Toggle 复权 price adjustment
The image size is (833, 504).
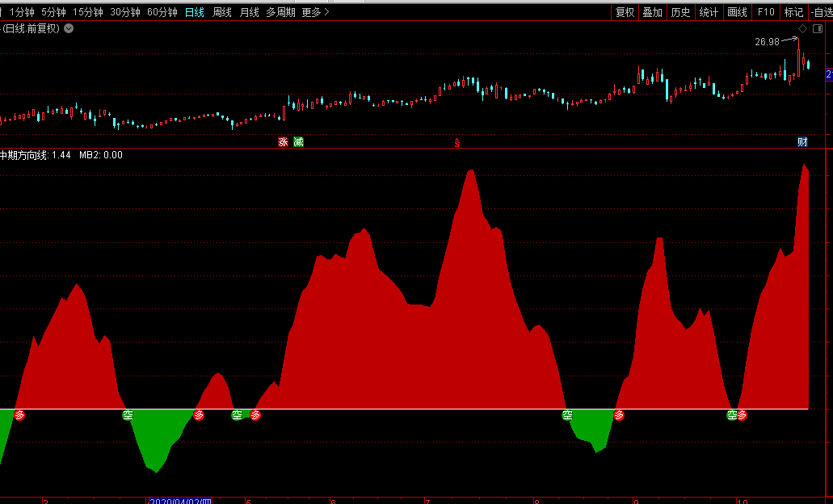click(625, 12)
